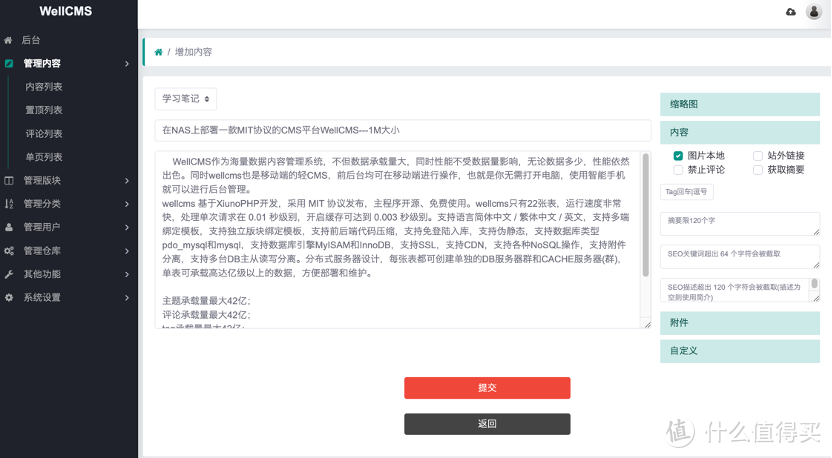Click the WellCMS logo title
Image resolution: width=832 pixels, height=458 pixels.
point(66,11)
